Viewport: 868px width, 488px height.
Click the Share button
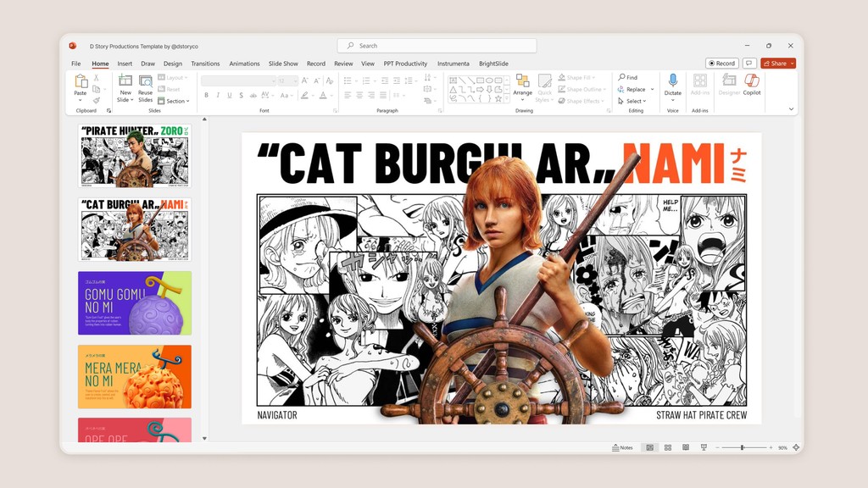point(776,63)
